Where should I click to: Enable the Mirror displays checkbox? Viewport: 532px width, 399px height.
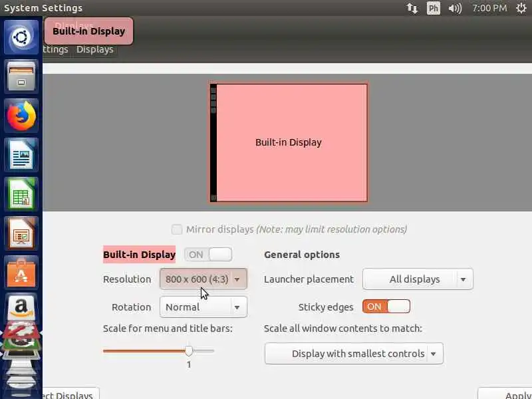coord(177,229)
